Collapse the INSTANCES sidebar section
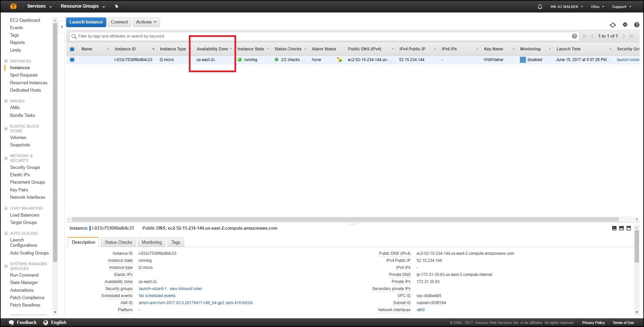The image size is (644, 327). 6,61
